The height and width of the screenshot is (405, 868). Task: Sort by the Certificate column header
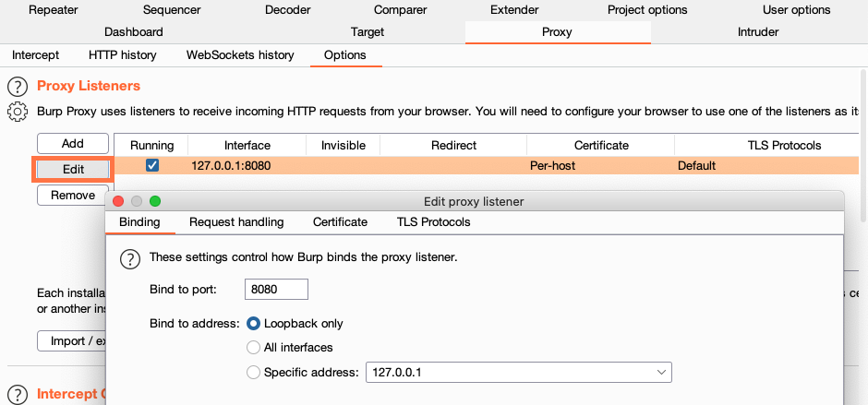tap(601, 146)
